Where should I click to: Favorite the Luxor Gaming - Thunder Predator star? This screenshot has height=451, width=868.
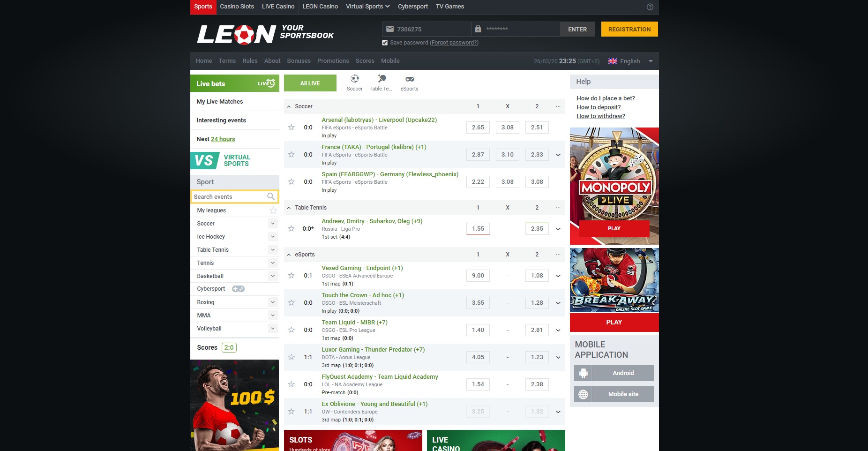point(291,357)
